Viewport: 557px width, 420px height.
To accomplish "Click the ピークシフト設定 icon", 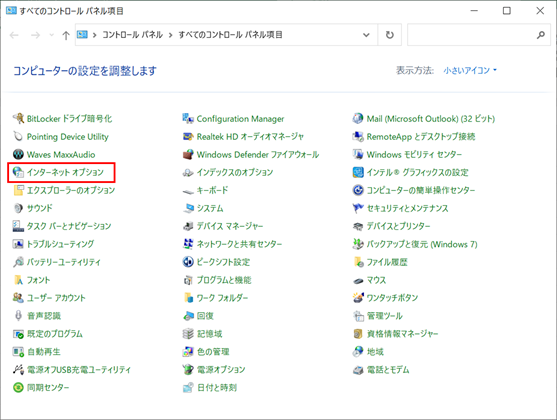I will [188, 262].
